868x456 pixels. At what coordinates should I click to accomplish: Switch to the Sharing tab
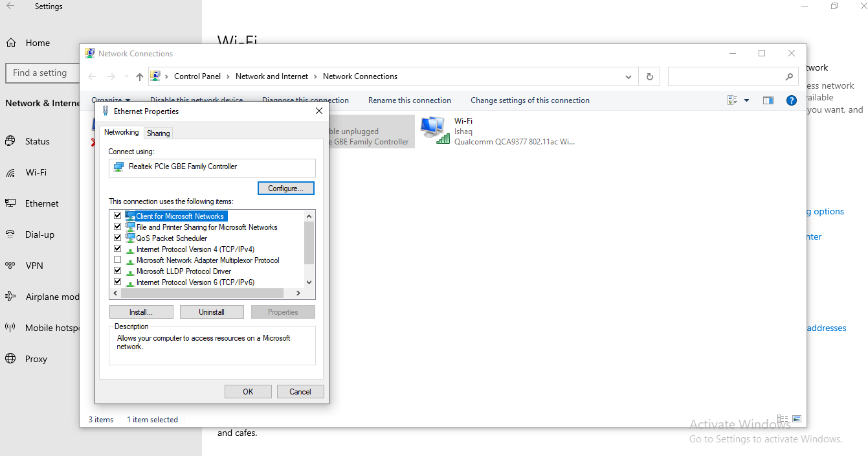click(158, 133)
